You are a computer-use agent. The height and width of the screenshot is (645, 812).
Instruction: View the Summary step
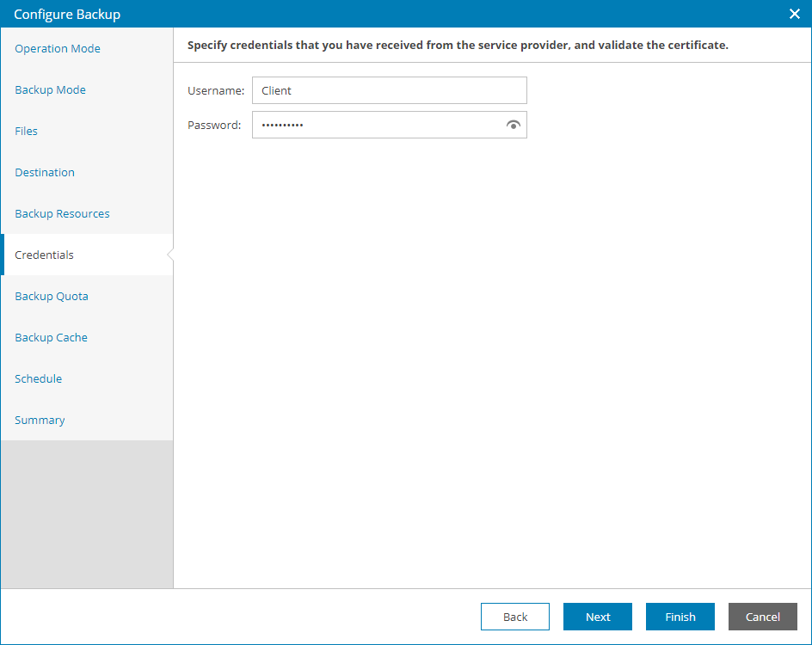[40, 421]
